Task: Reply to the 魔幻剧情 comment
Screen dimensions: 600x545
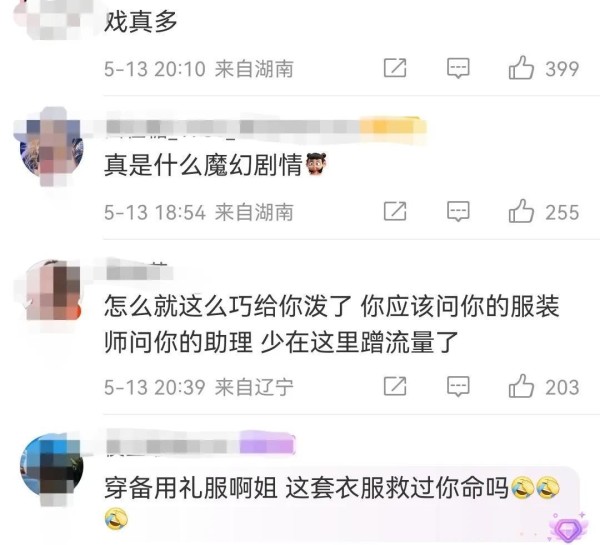Action: pyautogui.click(x=458, y=212)
